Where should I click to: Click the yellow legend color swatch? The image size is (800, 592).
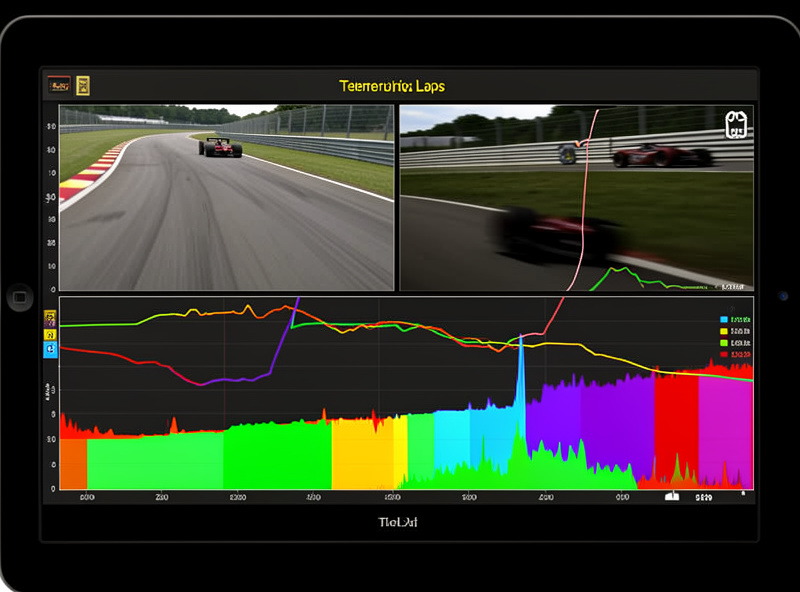click(x=723, y=331)
